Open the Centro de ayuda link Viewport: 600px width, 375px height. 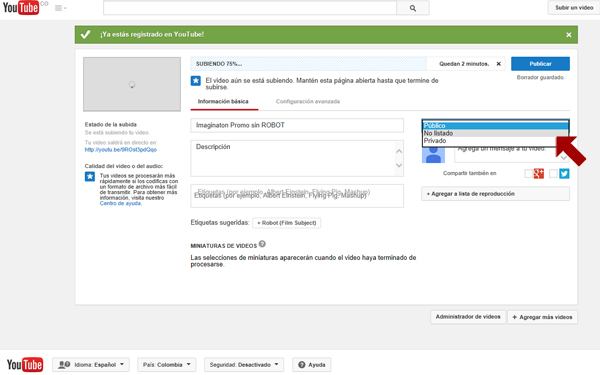coord(121,203)
